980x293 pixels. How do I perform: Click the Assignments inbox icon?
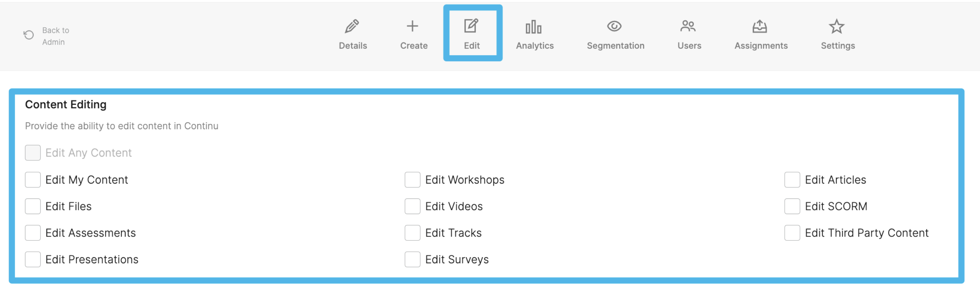tap(759, 26)
